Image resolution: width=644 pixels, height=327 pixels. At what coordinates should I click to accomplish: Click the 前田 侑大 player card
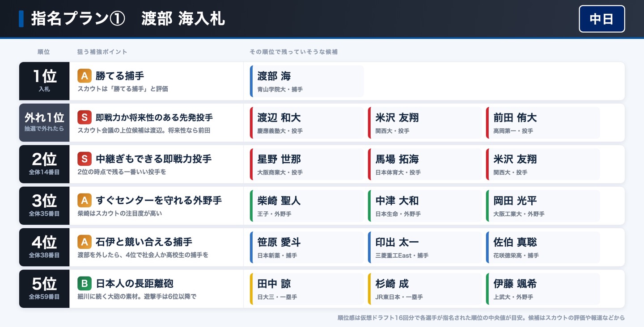543,123
